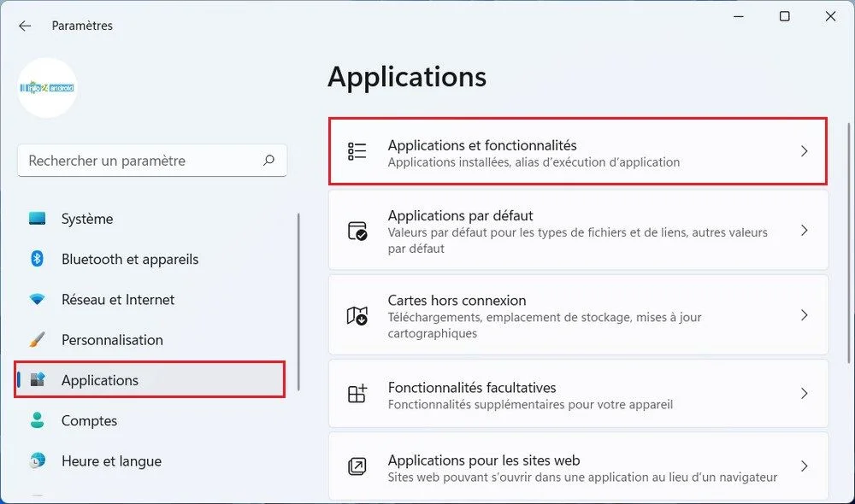Click the search magnifier icon
855x504 pixels.
coord(268,160)
